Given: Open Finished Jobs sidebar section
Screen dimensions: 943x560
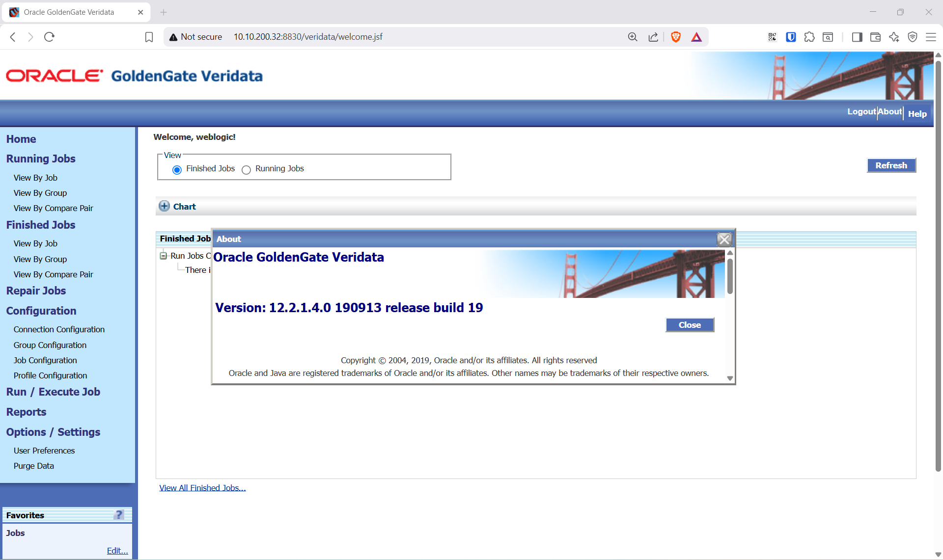Looking at the screenshot, I should pyautogui.click(x=41, y=225).
